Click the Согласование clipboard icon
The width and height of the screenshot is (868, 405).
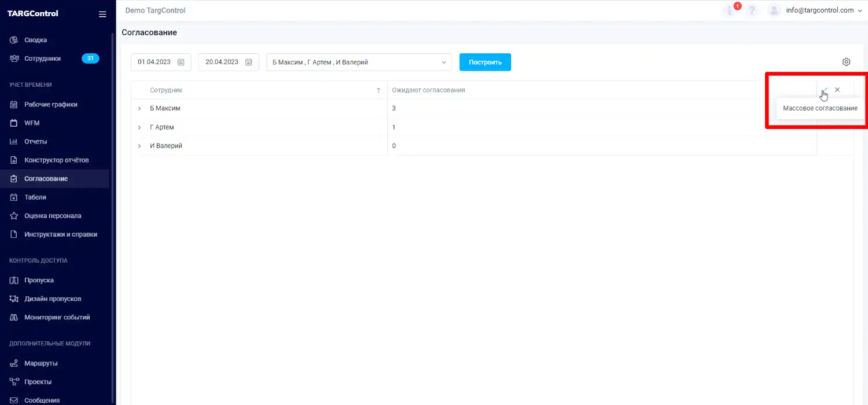(14, 179)
